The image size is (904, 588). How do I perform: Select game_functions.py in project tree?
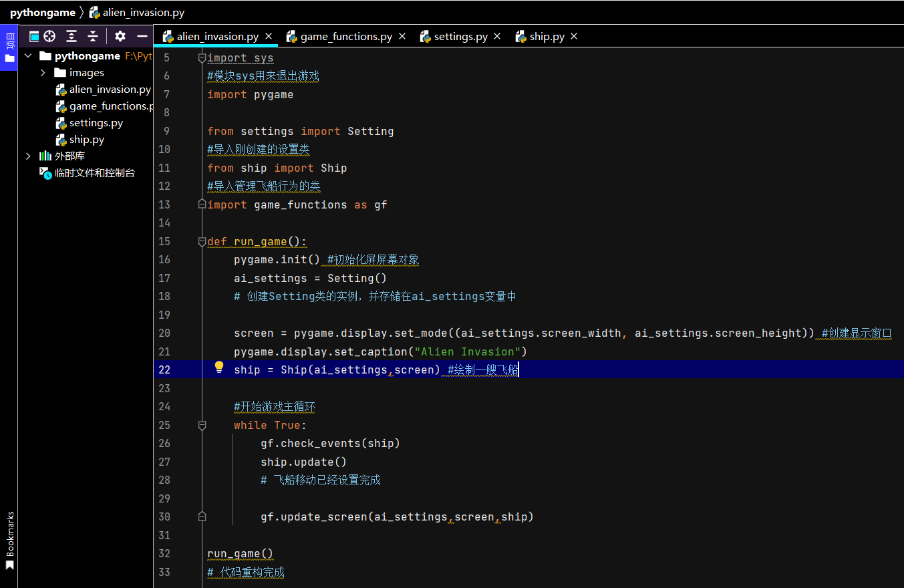pyautogui.click(x=104, y=106)
